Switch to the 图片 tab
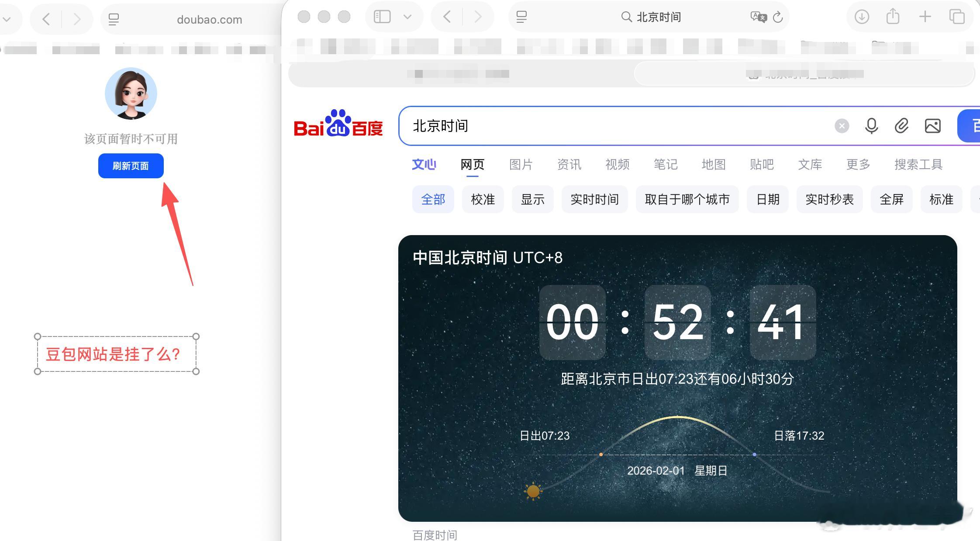 point(521,165)
